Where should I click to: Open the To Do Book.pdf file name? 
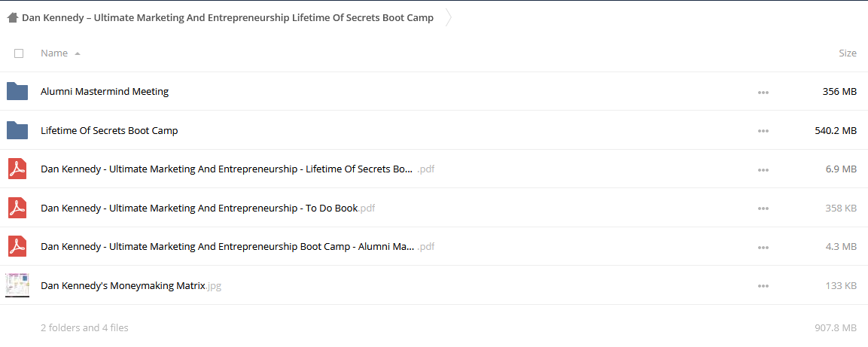[208, 208]
